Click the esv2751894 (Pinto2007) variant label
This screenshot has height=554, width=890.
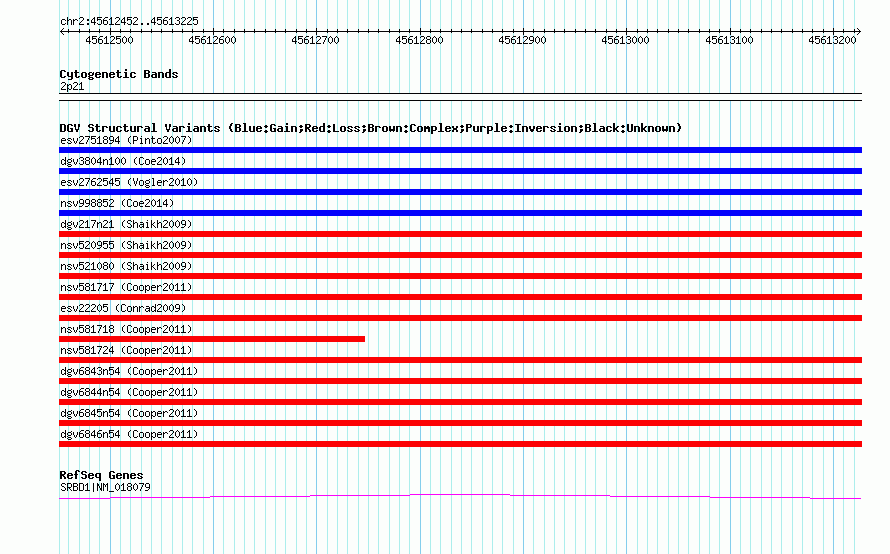pos(126,140)
